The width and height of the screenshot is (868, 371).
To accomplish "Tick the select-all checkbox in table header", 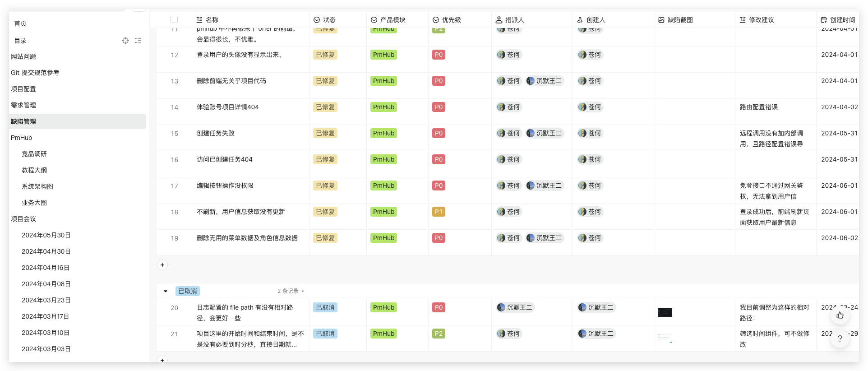I will (174, 19).
